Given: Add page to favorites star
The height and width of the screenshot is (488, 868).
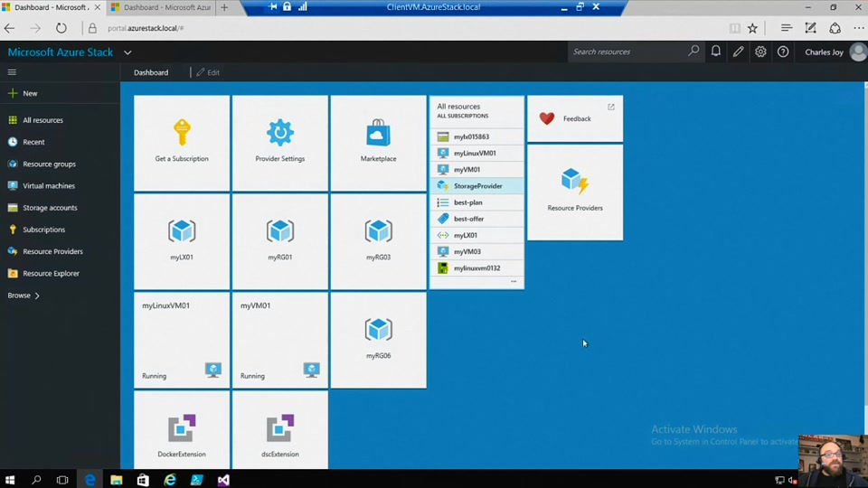Looking at the screenshot, I should coord(752,28).
